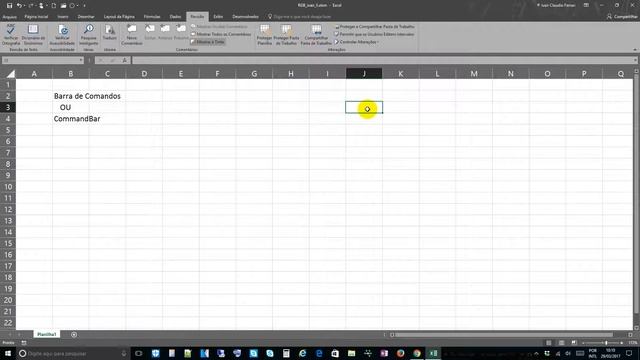The image size is (640, 360).
Task: Switch to Exibir tab
Action: click(218, 17)
